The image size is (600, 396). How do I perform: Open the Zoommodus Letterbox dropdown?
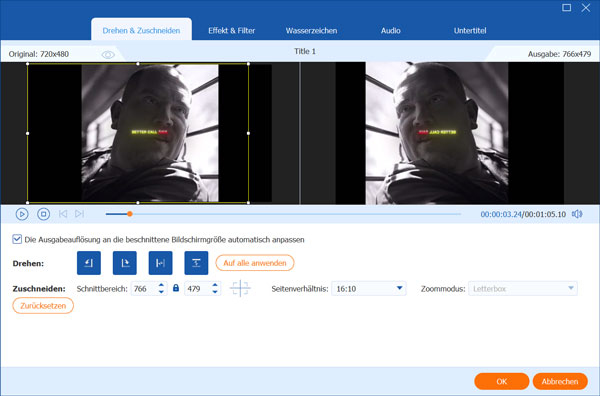[x=523, y=288]
